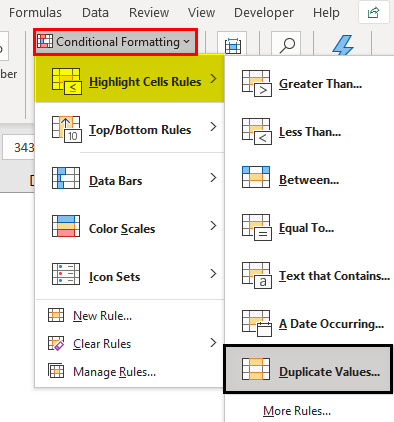Click the magnifying glass Find icon
The image size is (394, 422).
(x=287, y=45)
